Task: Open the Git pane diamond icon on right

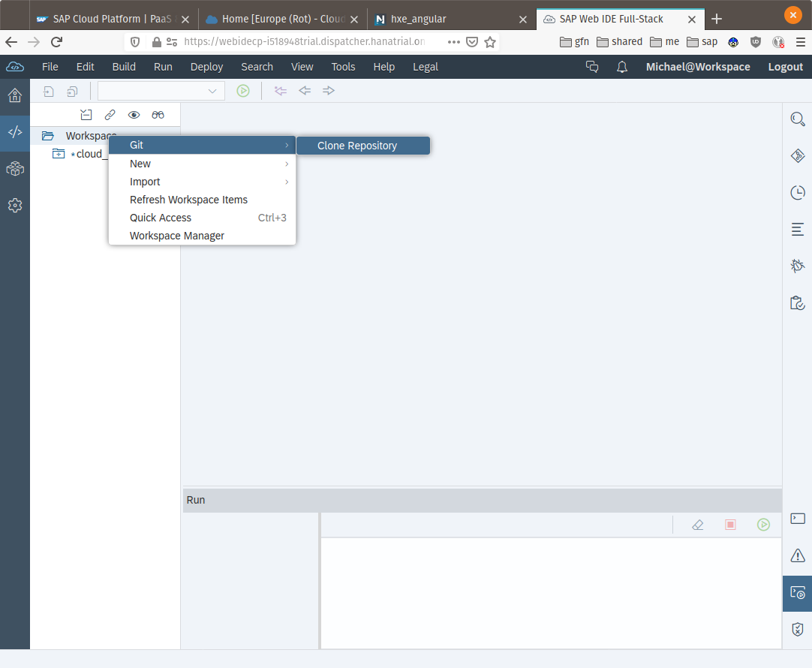Action: (x=798, y=155)
